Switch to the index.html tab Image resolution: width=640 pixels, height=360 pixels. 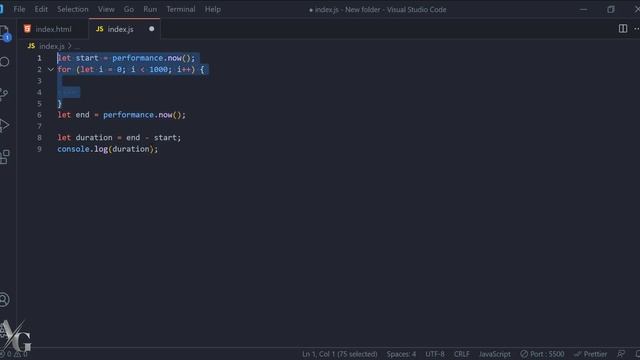[x=53, y=29]
